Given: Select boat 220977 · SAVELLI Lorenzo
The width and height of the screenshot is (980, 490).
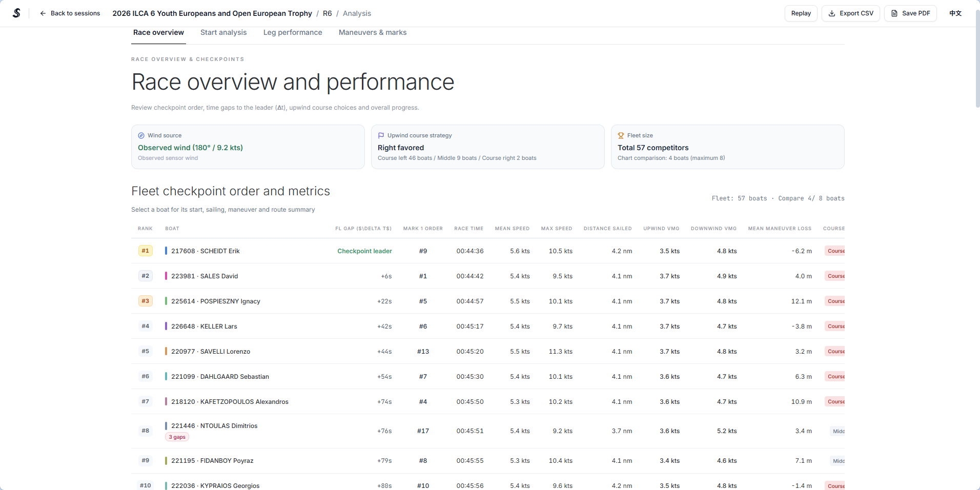Looking at the screenshot, I should [211, 352].
